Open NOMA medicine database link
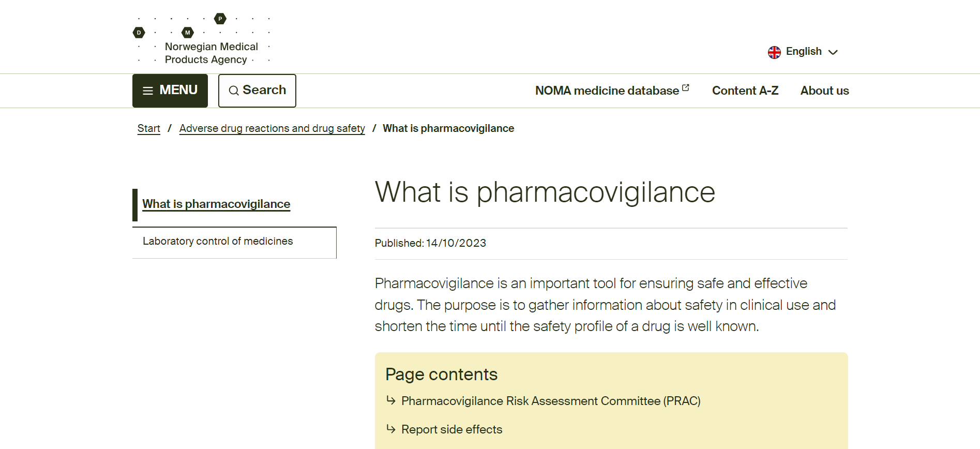980x449 pixels. click(x=607, y=91)
